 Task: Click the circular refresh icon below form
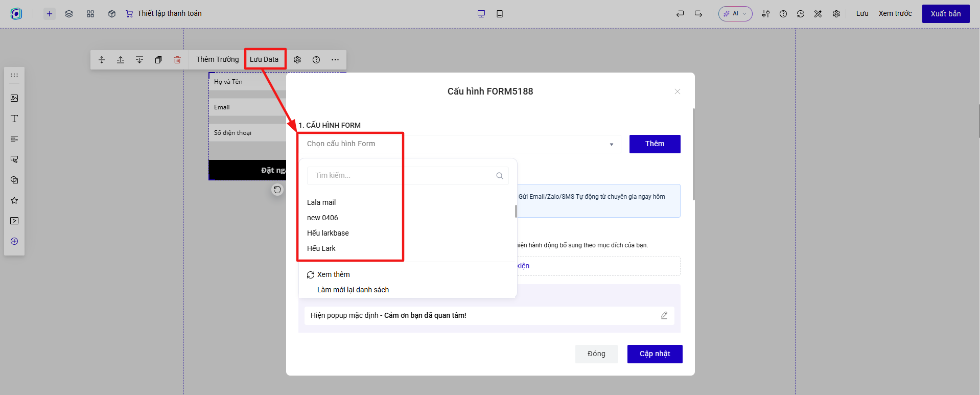tap(277, 190)
